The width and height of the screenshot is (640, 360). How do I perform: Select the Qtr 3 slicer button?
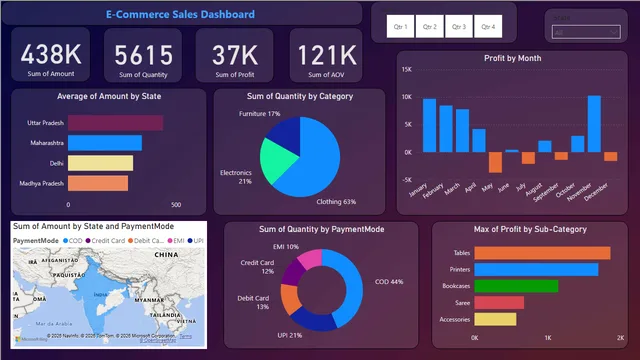[459, 27]
